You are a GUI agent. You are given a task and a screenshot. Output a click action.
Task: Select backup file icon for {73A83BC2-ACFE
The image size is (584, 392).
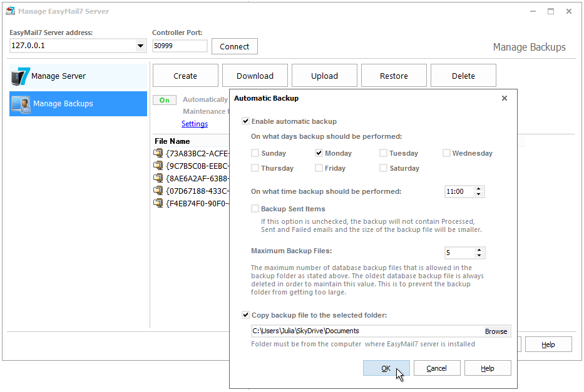(158, 153)
